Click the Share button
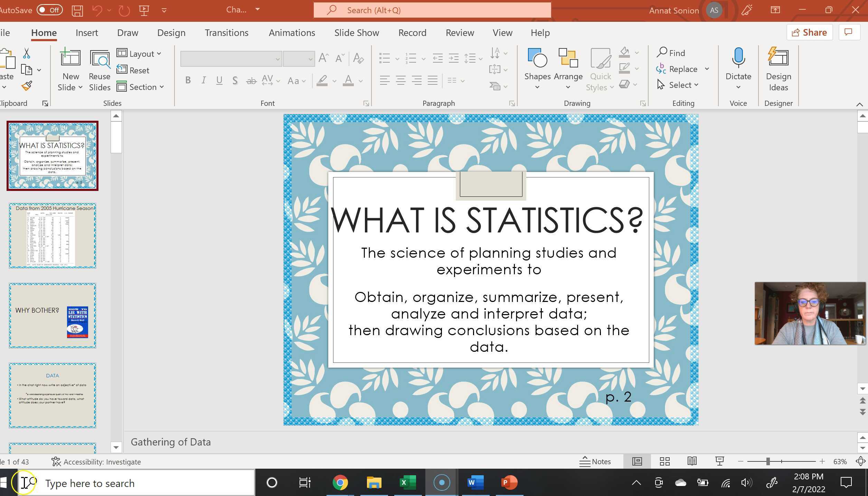868x496 pixels. point(809,32)
